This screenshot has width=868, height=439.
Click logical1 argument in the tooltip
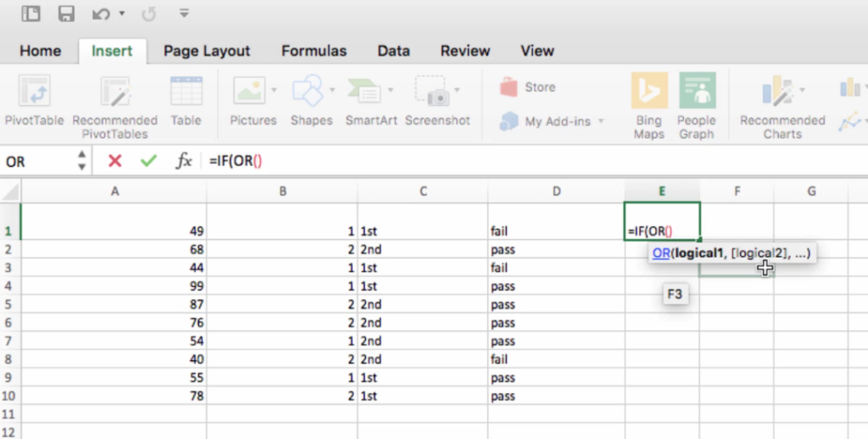coord(698,253)
